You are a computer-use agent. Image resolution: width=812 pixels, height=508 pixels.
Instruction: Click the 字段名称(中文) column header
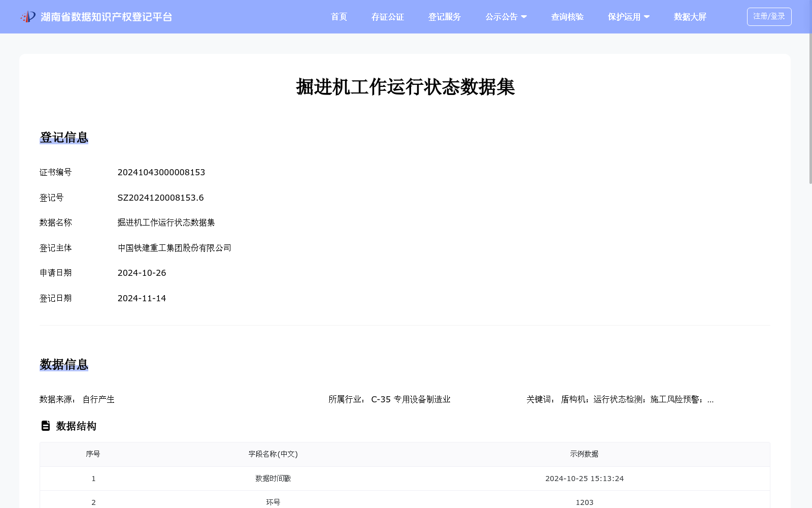(273, 454)
